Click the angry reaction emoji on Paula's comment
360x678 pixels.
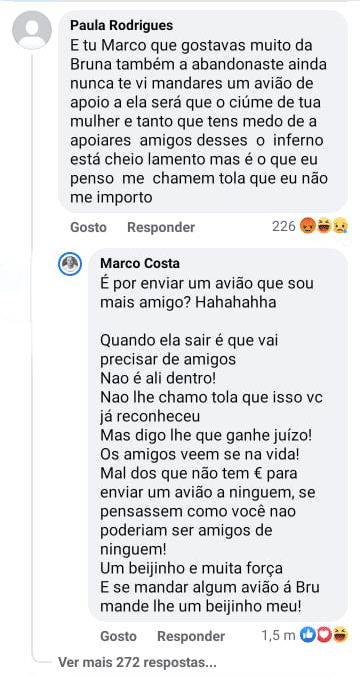[307, 226]
